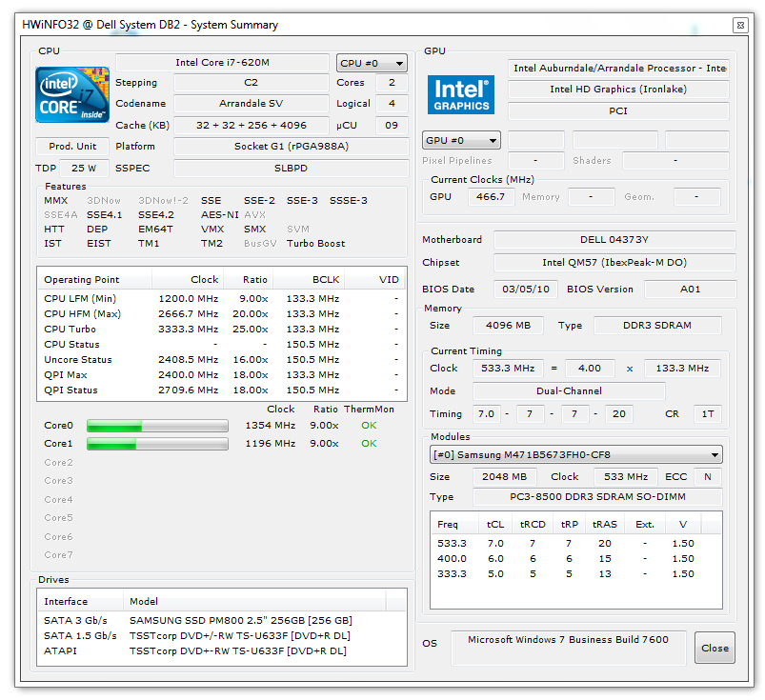Select the ATAPI TSSTcorp DVD drive row
Viewport: 765px width, 700px height.
221,651
